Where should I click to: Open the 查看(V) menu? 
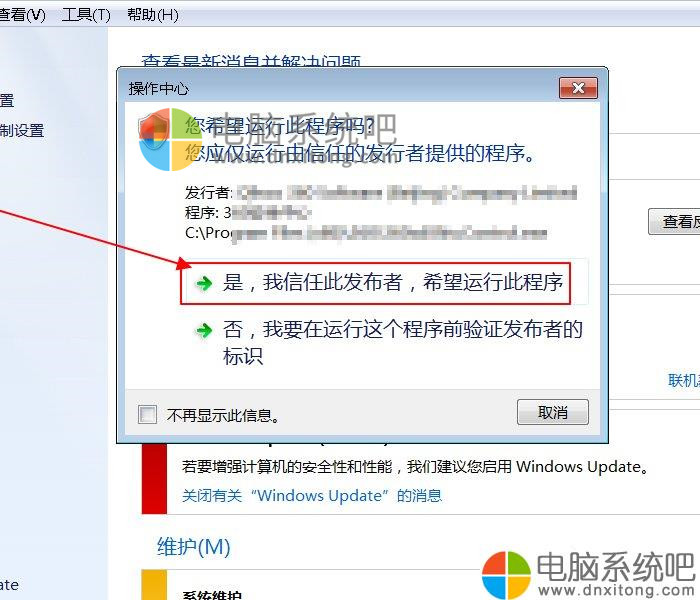(21, 15)
